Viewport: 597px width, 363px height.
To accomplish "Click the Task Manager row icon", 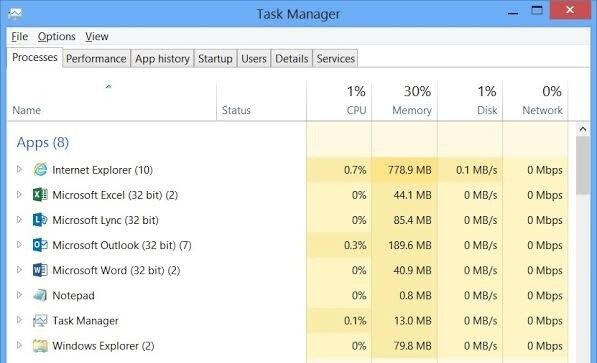I will pyautogui.click(x=40, y=320).
